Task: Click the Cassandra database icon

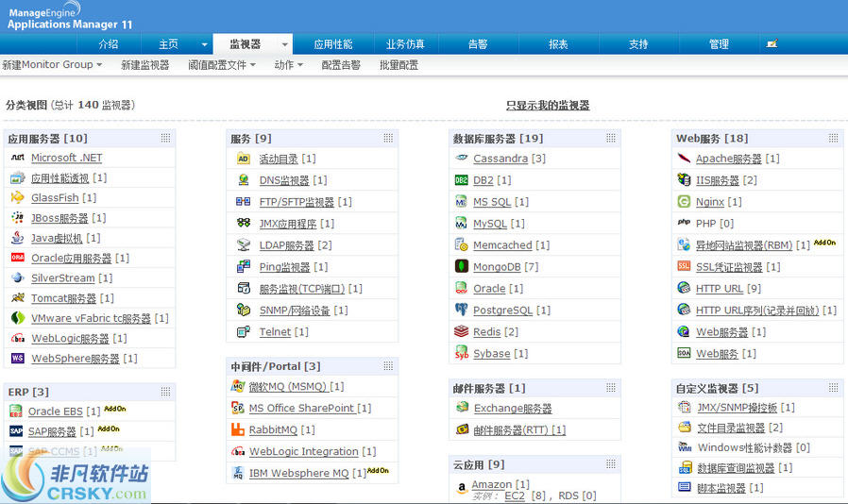Action: click(x=461, y=159)
